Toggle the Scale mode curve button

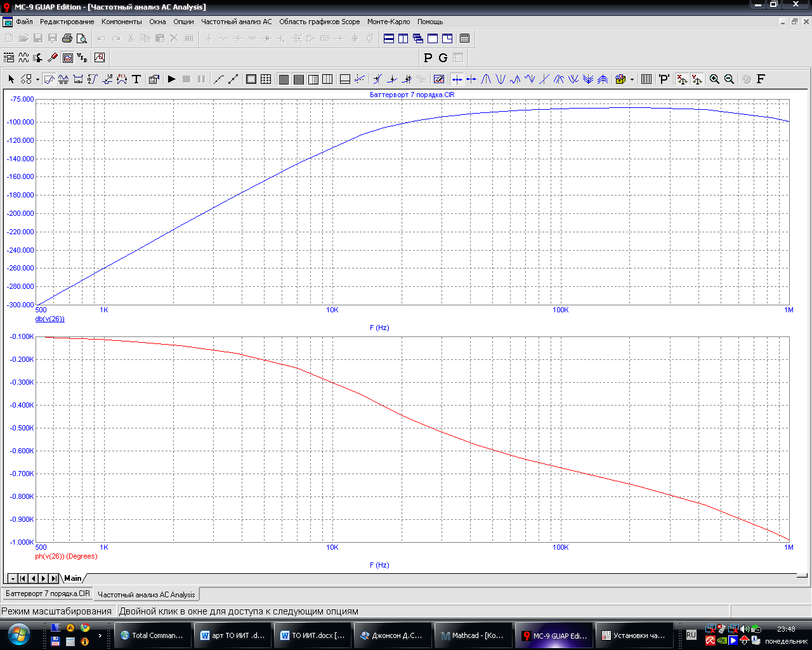pos(49,79)
